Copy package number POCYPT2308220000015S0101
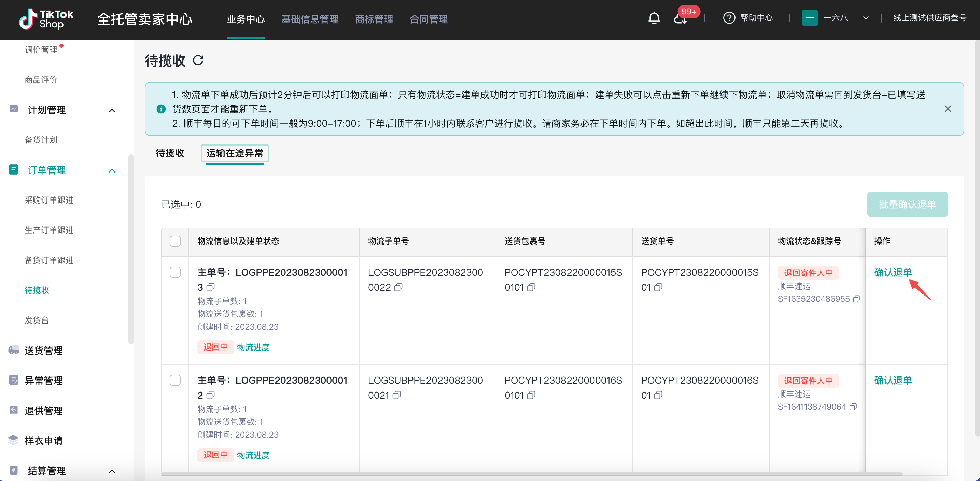The height and width of the screenshot is (481, 980). click(531, 287)
